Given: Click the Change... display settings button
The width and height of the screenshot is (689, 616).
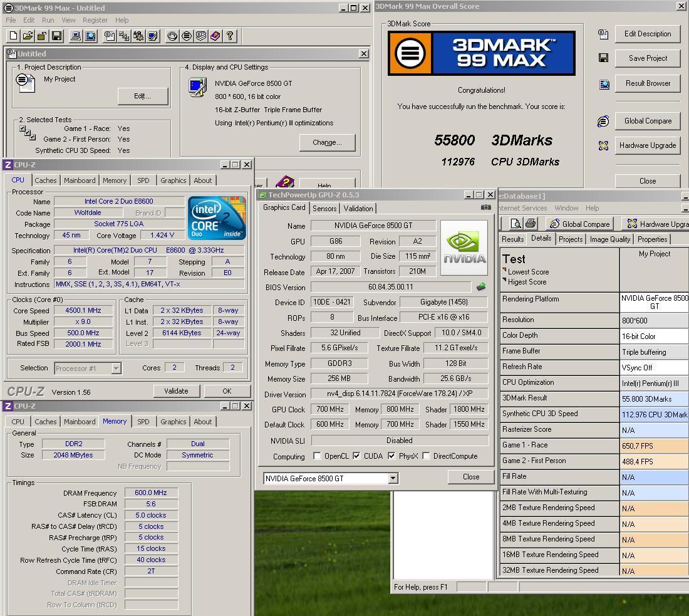Looking at the screenshot, I should coord(327,142).
